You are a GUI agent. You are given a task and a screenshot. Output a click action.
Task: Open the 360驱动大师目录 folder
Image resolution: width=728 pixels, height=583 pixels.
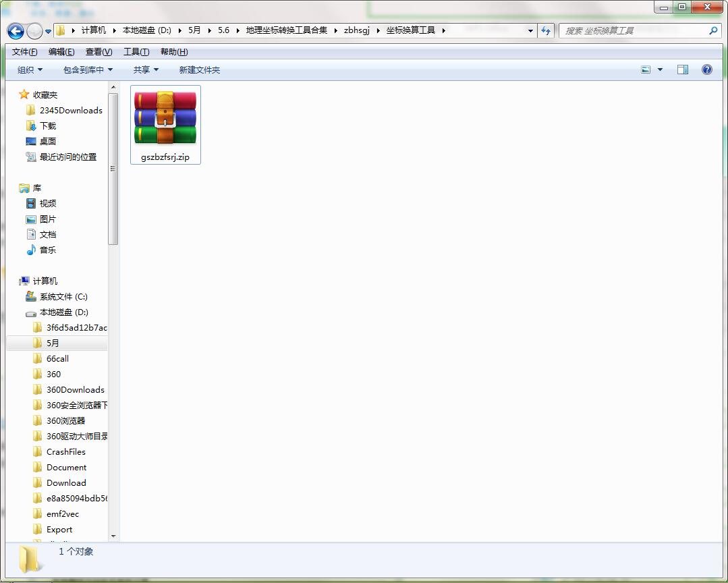[x=69, y=437]
